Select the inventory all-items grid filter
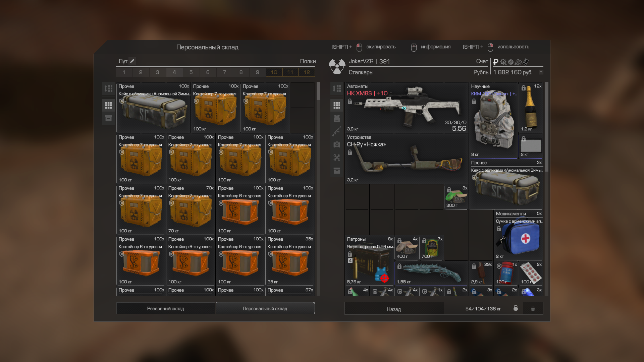 coord(337,105)
